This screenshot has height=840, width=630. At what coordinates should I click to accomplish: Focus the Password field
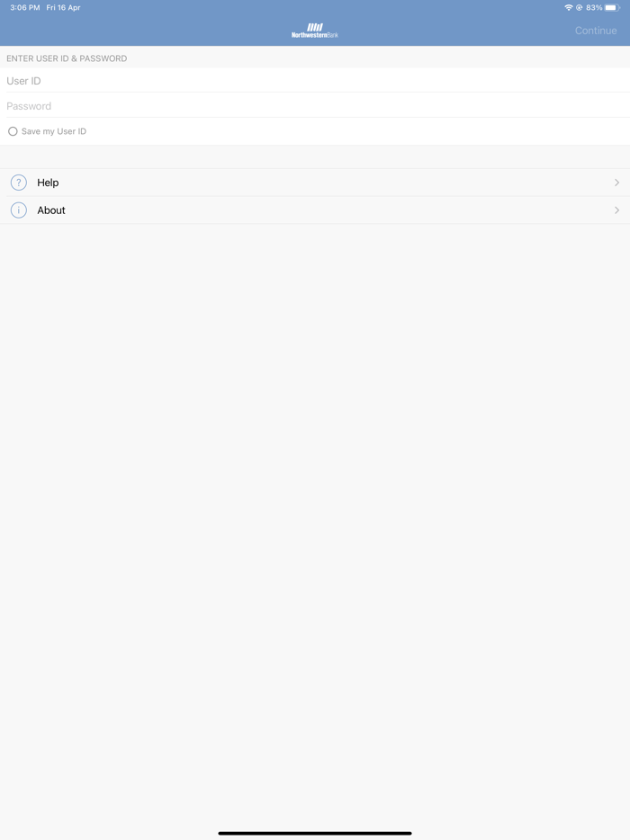(315, 105)
